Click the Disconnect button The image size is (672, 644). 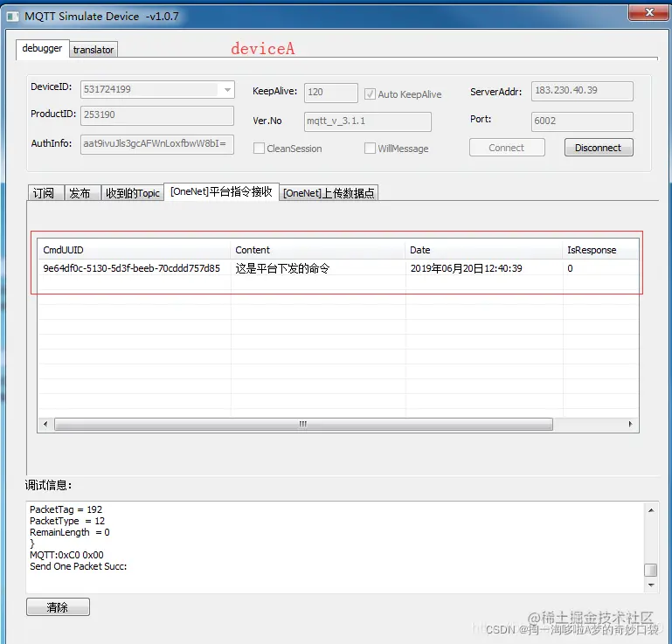pos(599,148)
